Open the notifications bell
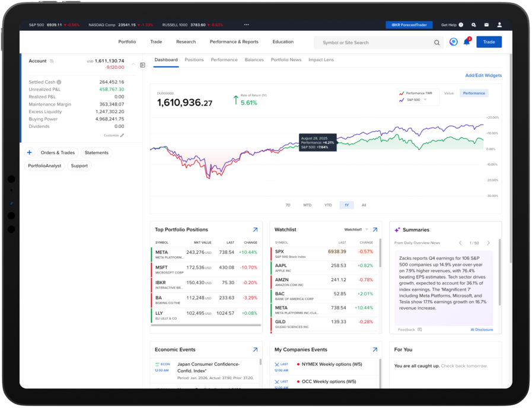The height and width of the screenshot is (408, 532). 467,42
